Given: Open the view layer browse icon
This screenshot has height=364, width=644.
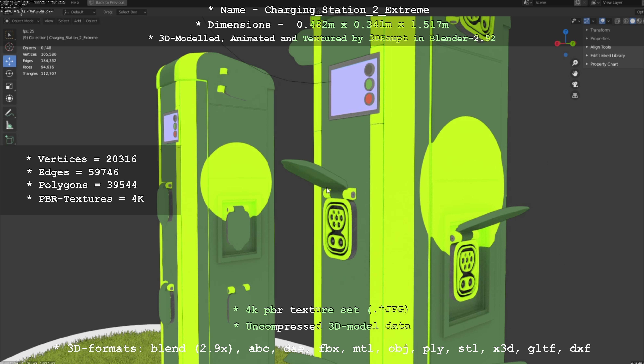Looking at the screenshot, I should coord(595,2).
